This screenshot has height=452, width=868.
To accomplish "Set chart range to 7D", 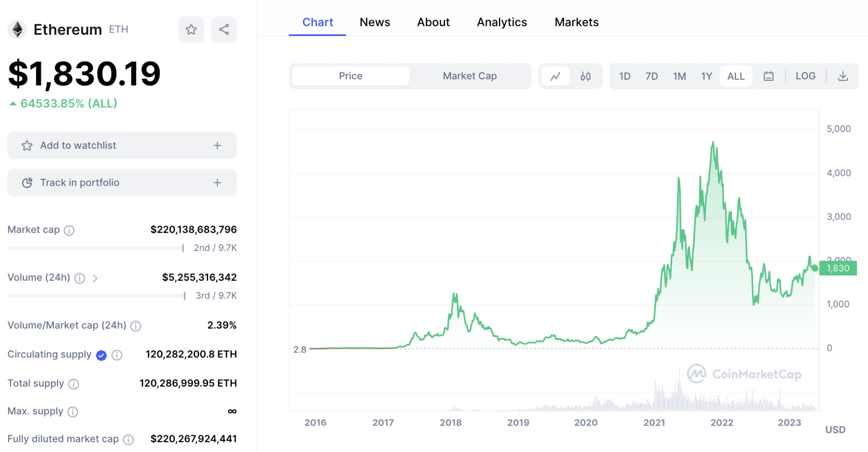I will click(651, 76).
